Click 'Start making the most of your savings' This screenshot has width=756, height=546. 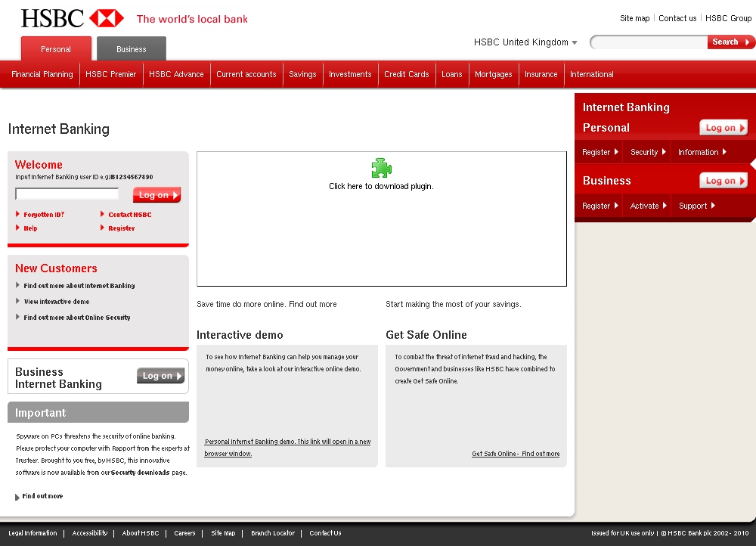(x=453, y=304)
